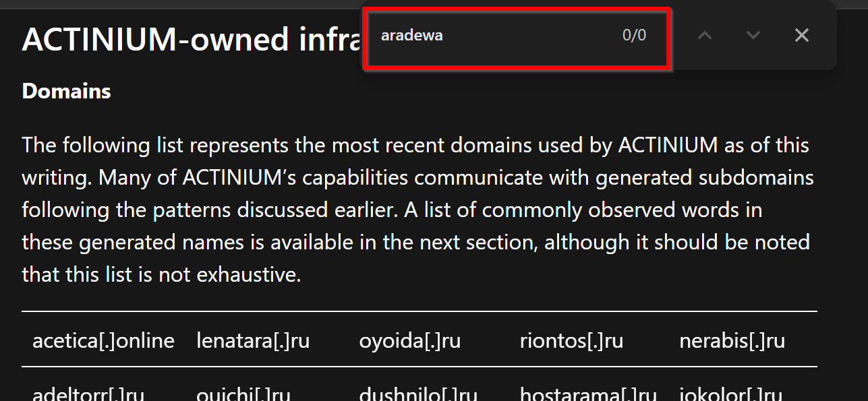Select domain nerabis[.]ru

click(x=732, y=341)
